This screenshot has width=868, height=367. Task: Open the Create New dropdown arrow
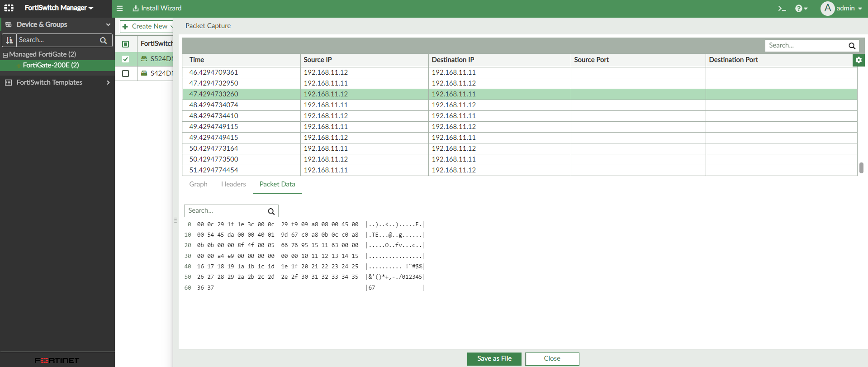pos(172,26)
